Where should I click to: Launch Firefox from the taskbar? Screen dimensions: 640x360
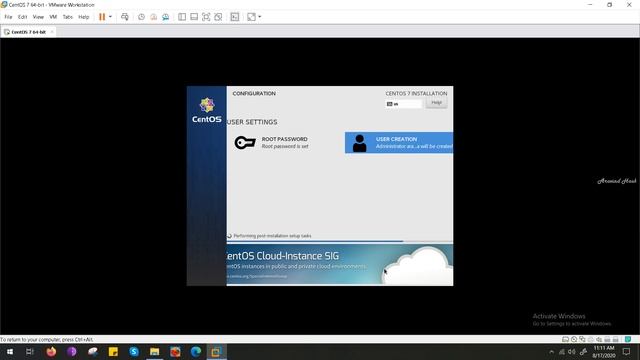tap(51, 351)
